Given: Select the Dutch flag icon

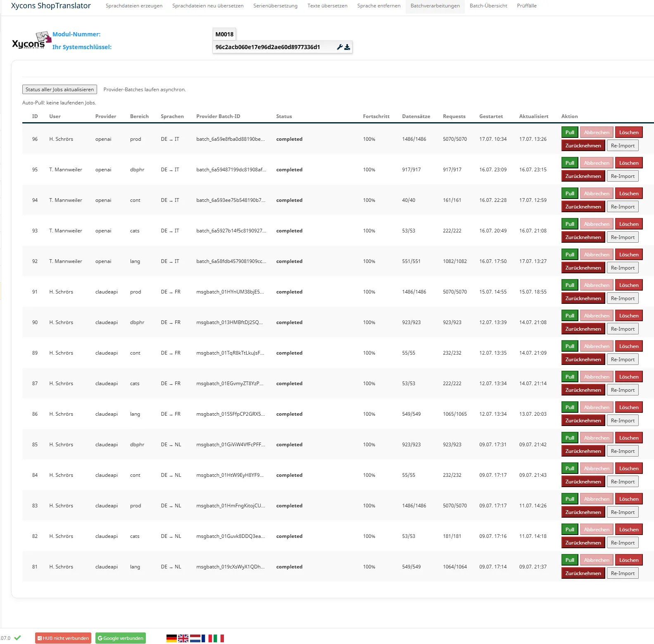Looking at the screenshot, I should click(x=195, y=638).
